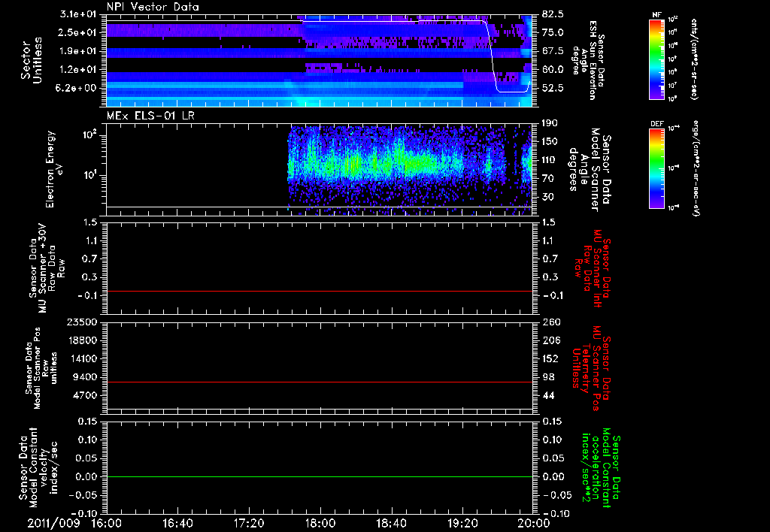
Task: Click the 23500 scanner position tick value
Action: [x=83, y=322]
